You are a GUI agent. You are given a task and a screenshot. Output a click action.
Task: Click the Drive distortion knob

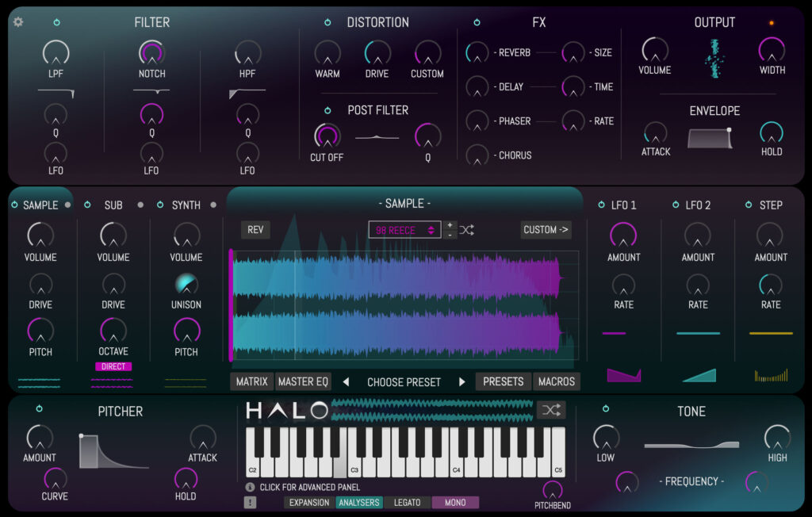pos(377,53)
